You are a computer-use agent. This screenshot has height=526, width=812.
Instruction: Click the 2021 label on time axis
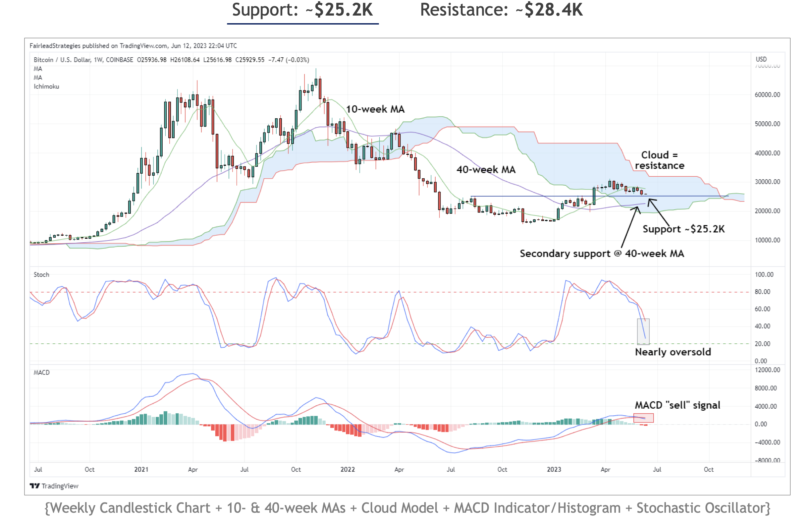click(141, 469)
